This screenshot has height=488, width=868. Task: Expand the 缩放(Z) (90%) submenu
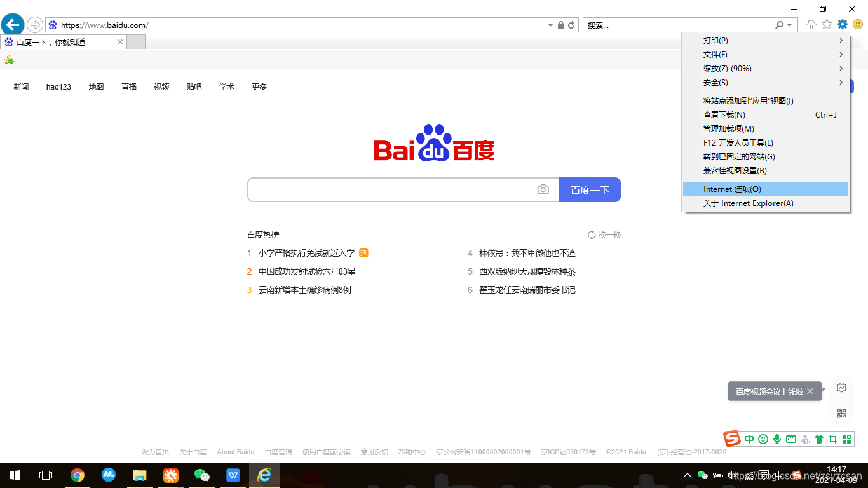[x=766, y=69]
